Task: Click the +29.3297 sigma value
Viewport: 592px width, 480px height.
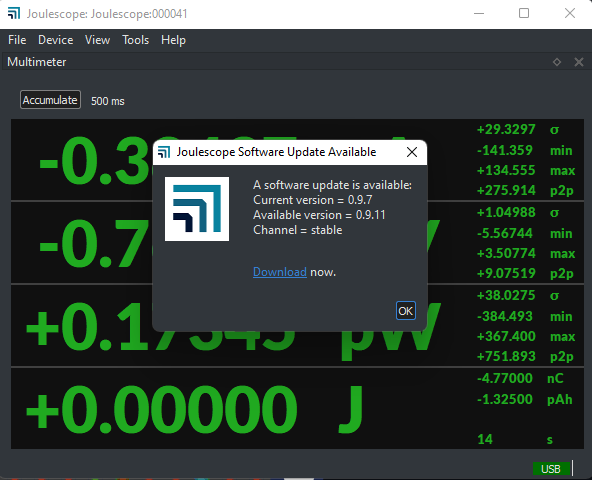Action: tap(506, 130)
